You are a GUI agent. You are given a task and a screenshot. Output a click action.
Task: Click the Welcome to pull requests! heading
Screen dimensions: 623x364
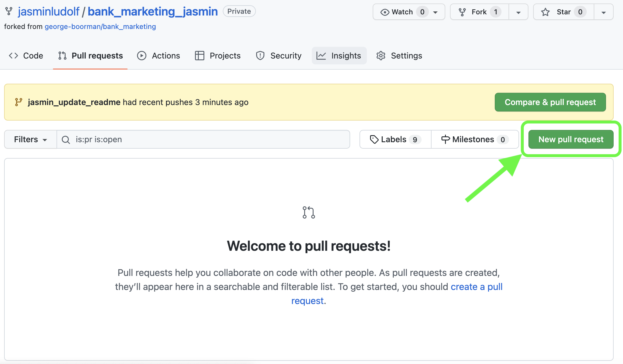tap(309, 246)
